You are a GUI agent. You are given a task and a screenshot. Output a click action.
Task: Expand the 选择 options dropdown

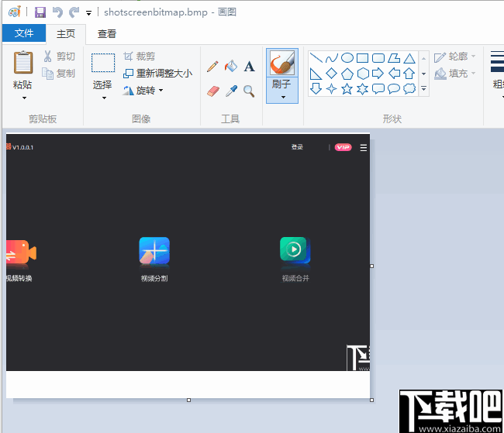(x=104, y=98)
